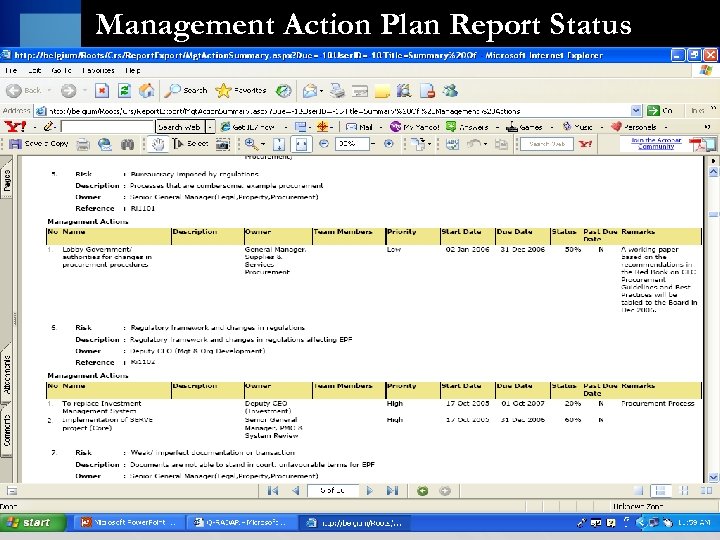The image size is (720, 540).
Task: Go to the last page
Action: (392, 491)
